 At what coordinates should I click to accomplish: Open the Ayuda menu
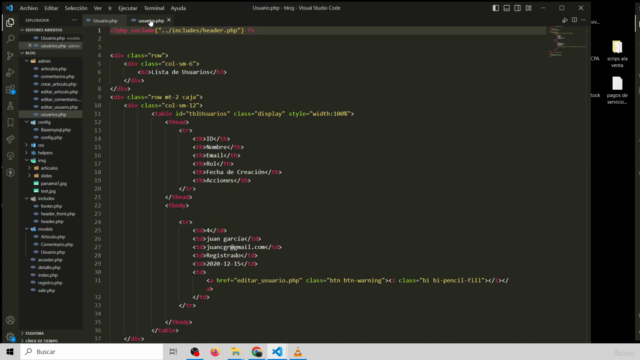pos(178,8)
